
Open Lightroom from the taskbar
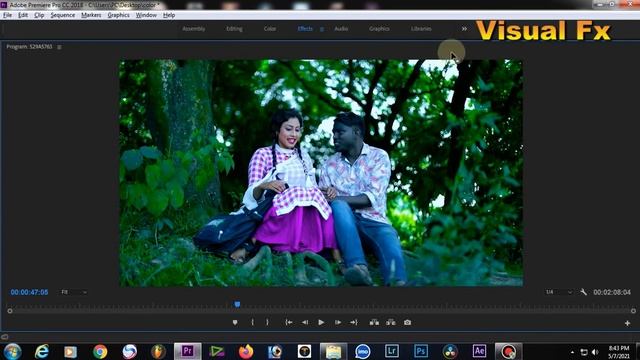(391, 351)
